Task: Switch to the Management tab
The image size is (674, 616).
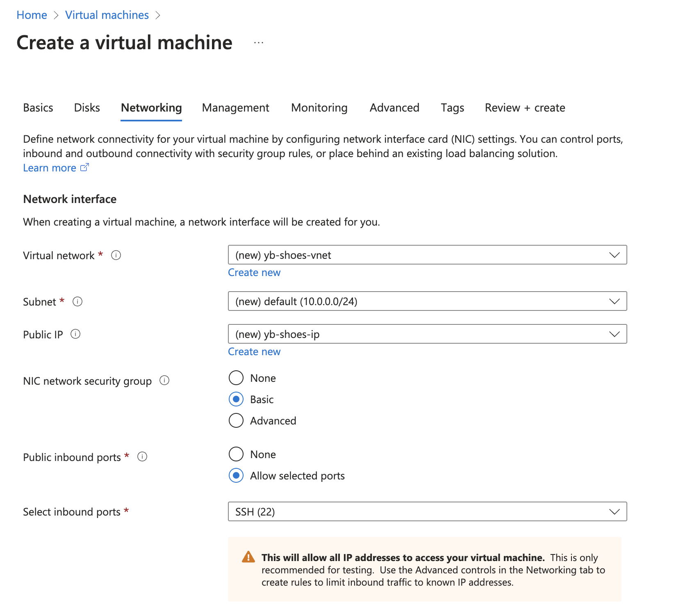Action: coord(235,107)
